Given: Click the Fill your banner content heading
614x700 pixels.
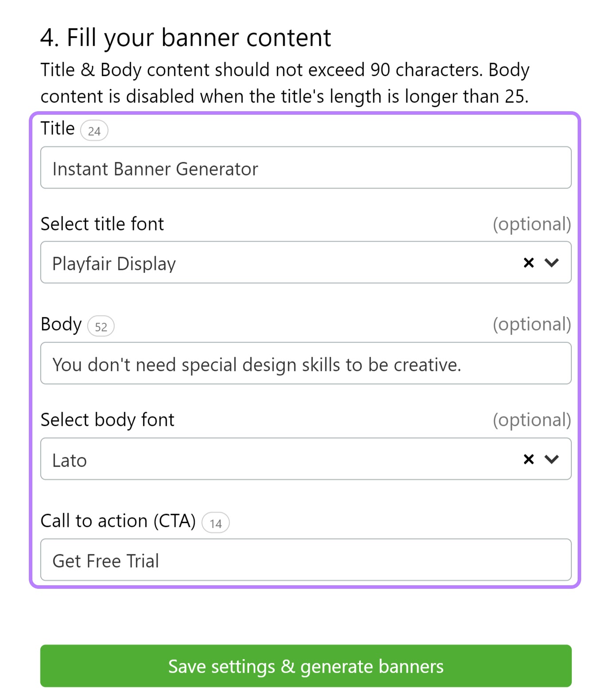Looking at the screenshot, I should coord(186,38).
